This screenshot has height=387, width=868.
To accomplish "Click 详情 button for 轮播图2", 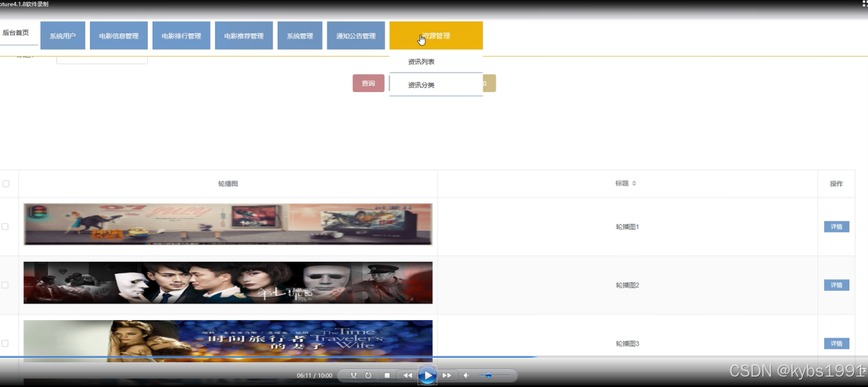I will tap(836, 285).
